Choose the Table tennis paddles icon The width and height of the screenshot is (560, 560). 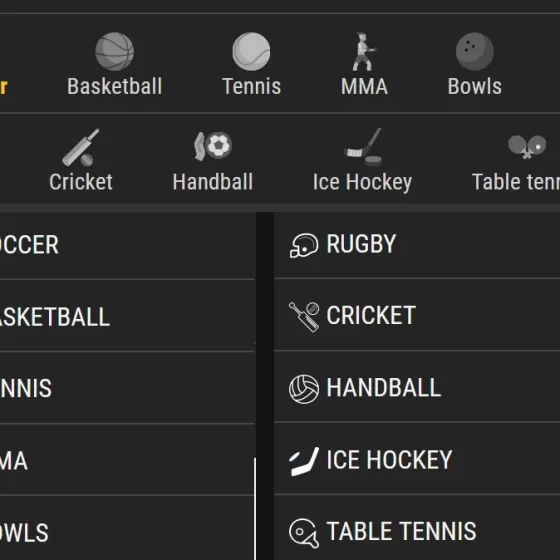tap(527, 146)
